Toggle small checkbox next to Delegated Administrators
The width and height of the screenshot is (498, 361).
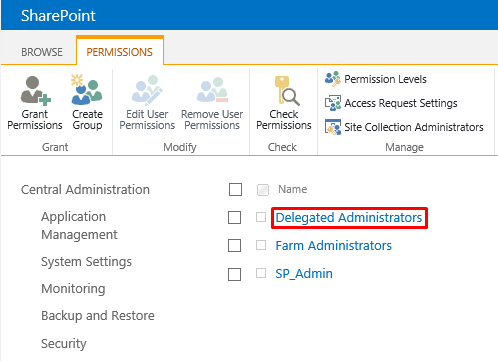click(261, 217)
